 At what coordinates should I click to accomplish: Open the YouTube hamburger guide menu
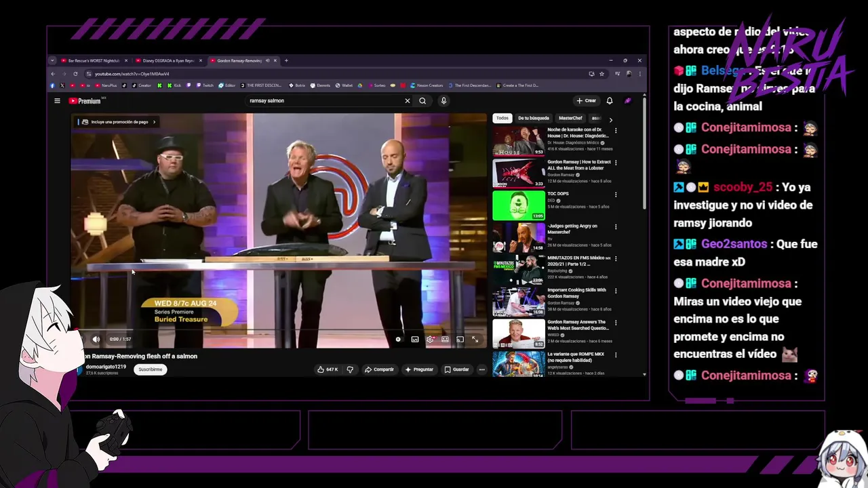tap(57, 101)
